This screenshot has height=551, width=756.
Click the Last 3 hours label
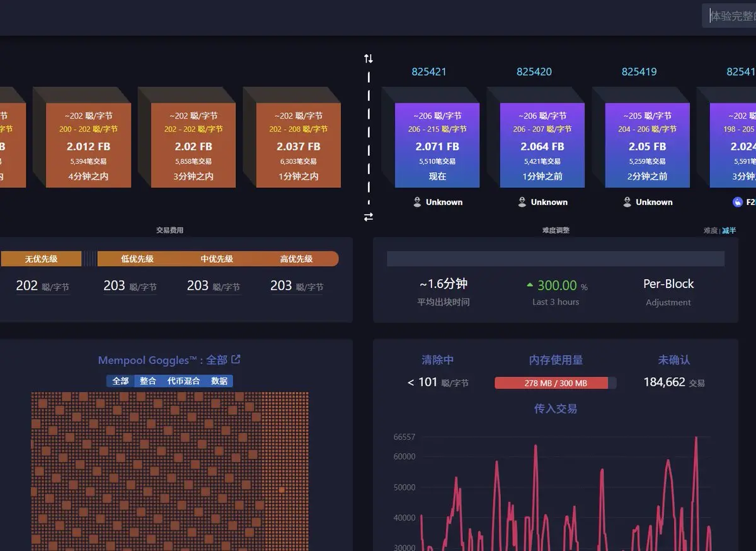556,302
